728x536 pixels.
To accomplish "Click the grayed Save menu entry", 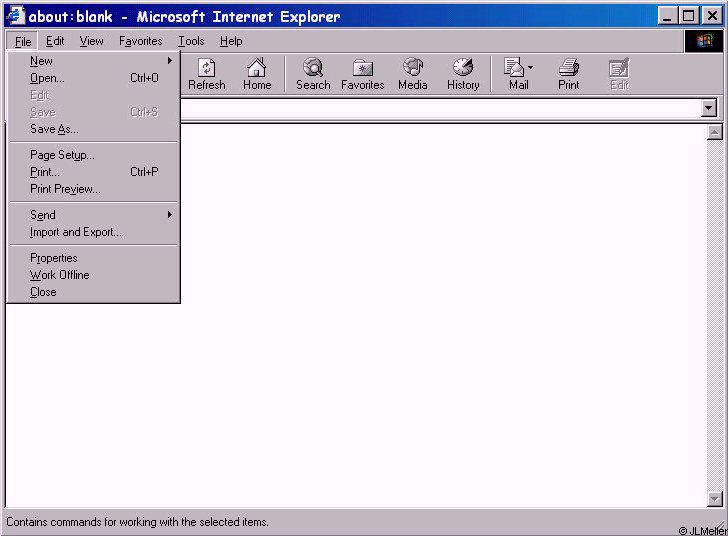I will point(94,112).
